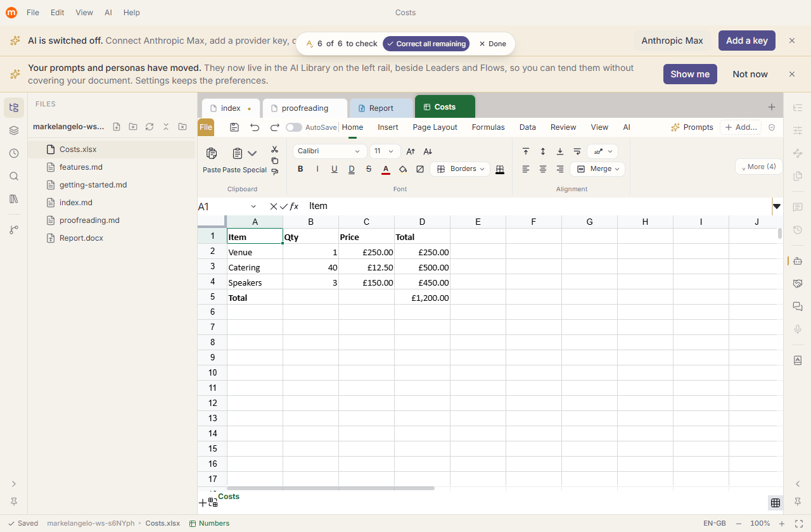
Task: Align cell content to top
Action: coord(526,151)
